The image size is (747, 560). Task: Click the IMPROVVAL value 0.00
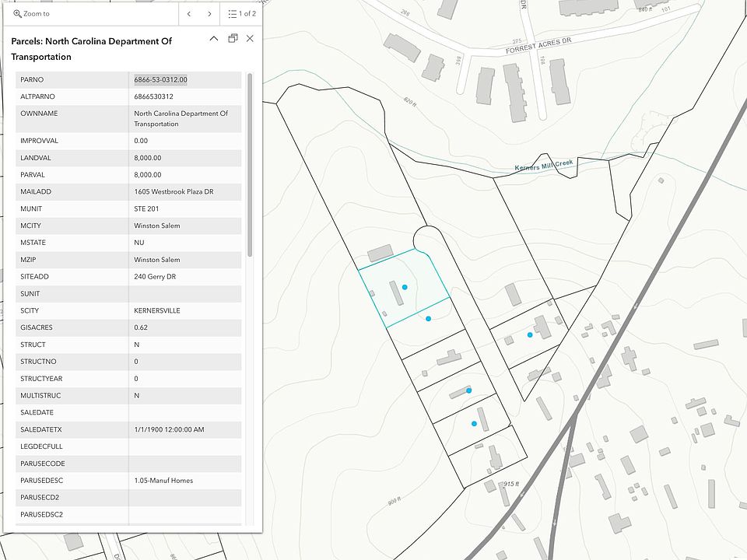[141, 141]
